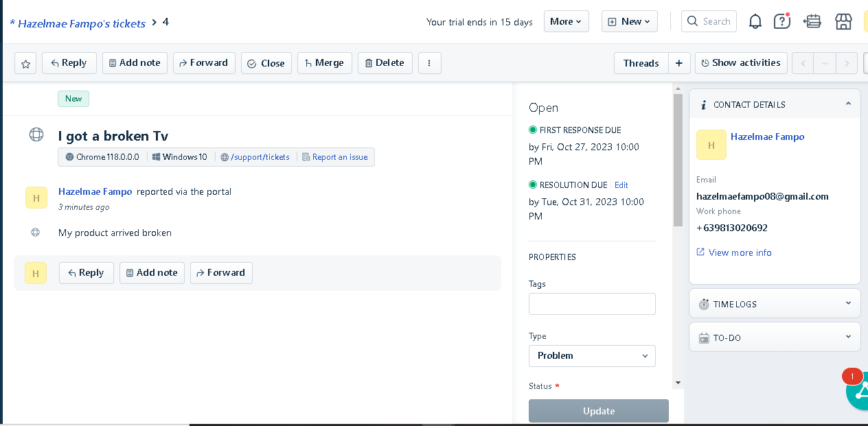Click the more actions three-dot button
Viewport: 868px width, 426px height.
tap(429, 63)
